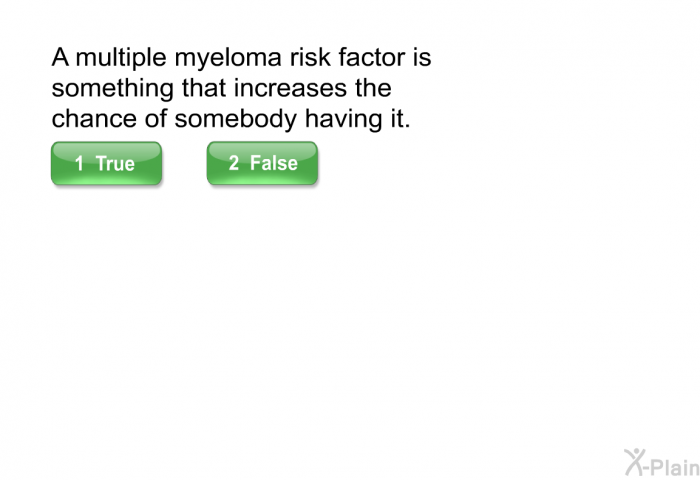Click the second line of the question text
700x480 pixels.
220,88
